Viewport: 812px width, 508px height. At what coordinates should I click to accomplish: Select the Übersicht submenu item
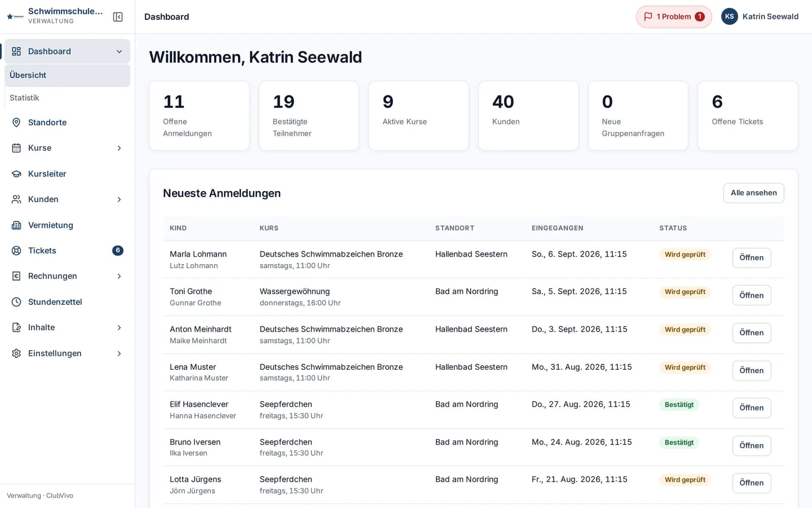coord(67,75)
